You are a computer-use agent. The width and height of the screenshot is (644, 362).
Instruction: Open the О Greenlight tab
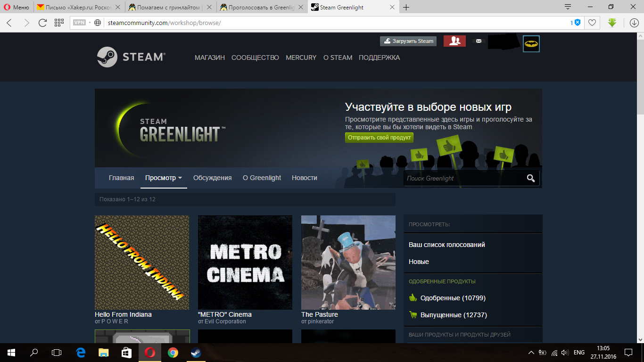click(x=262, y=178)
